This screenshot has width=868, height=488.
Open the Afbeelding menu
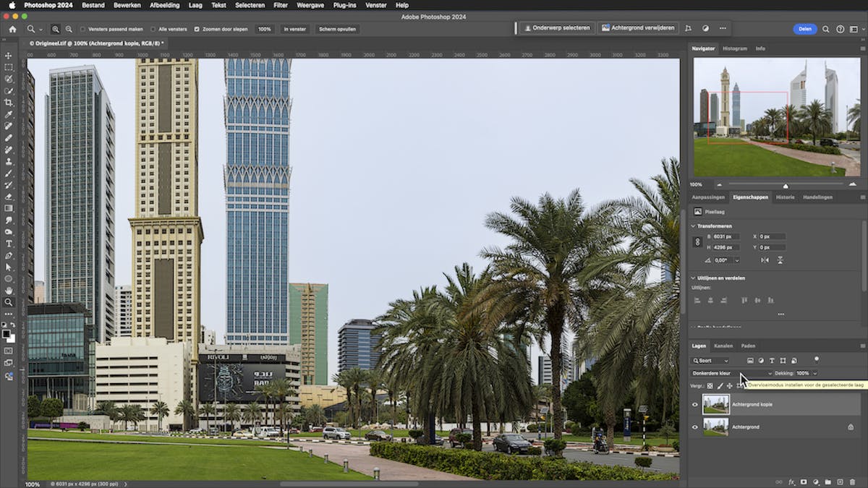[x=164, y=5]
